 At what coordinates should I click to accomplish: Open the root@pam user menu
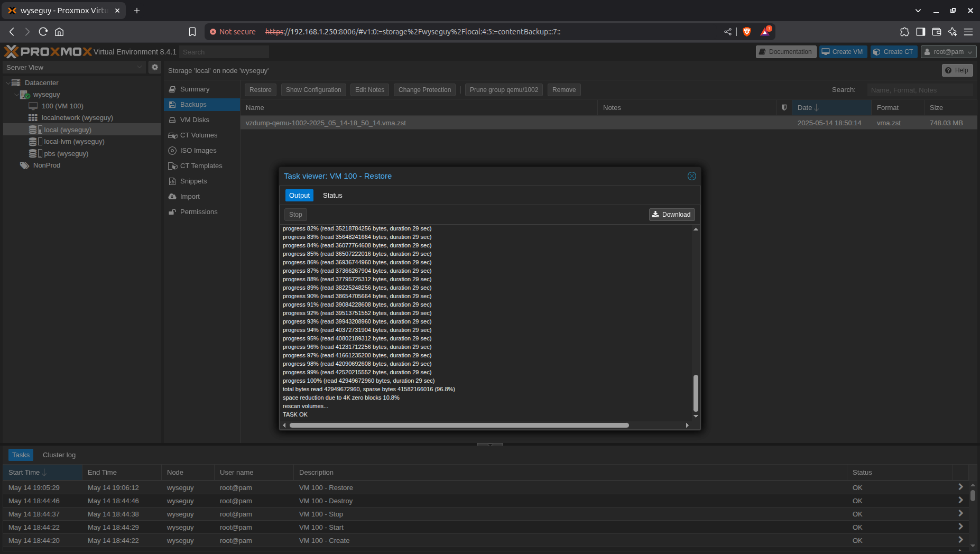pyautogui.click(x=948, y=52)
